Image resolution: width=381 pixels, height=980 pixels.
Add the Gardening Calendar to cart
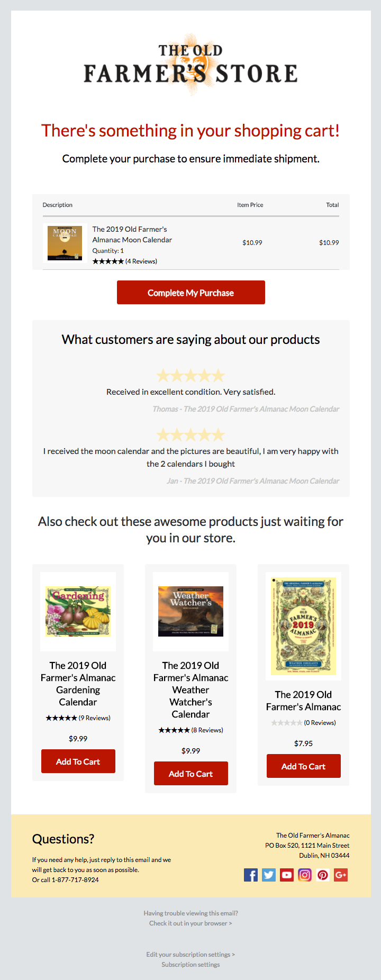(x=78, y=761)
